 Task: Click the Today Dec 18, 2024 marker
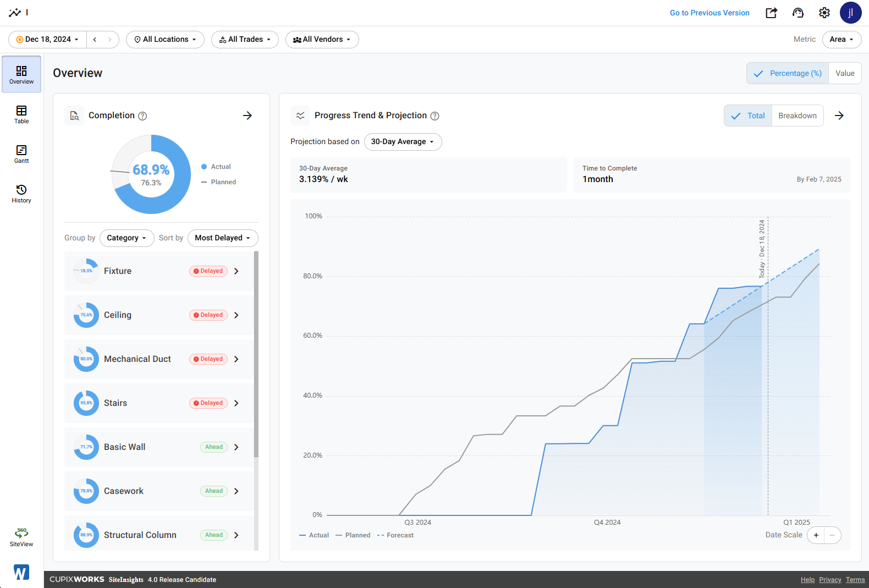pyautogui.click(x=762, y=249)
